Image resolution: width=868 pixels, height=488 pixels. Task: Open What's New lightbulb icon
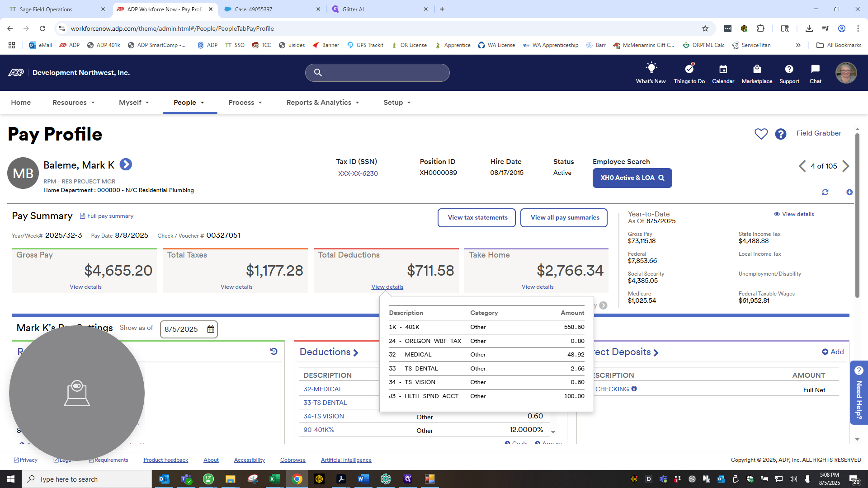(x=651, y=69)
